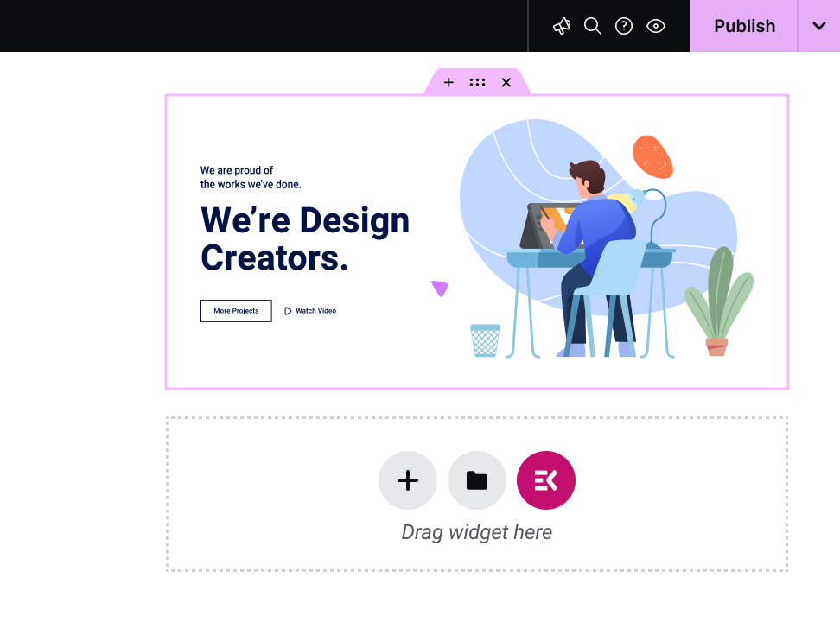
Task: Click the container edit dots handle
Action: tap(477, 82)
